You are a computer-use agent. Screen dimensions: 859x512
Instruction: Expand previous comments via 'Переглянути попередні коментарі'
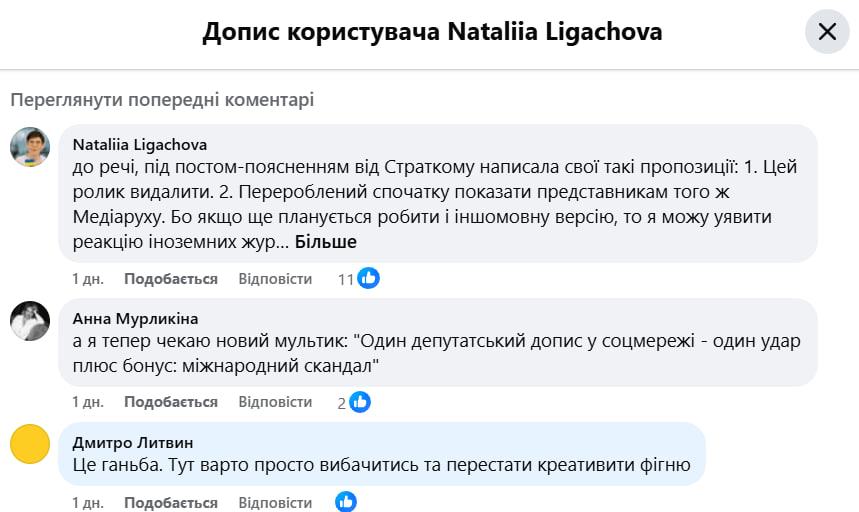click(x=162, y=99)
